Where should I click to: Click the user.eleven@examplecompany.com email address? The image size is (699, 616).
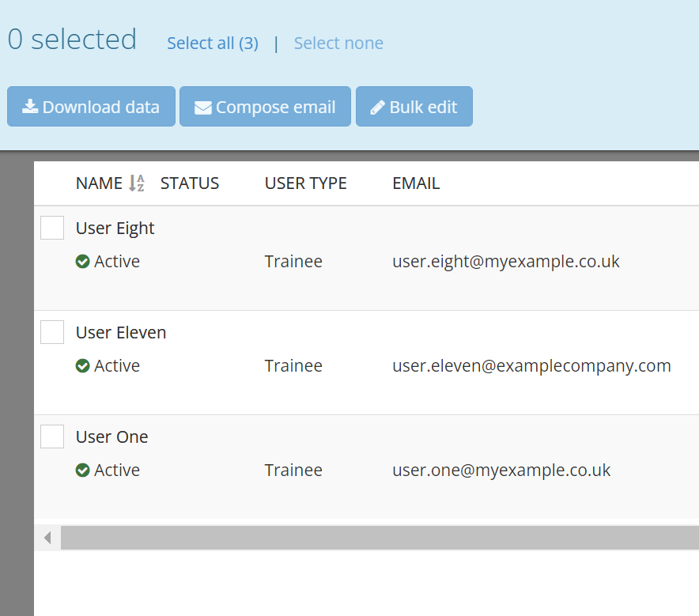coord(531,366)
